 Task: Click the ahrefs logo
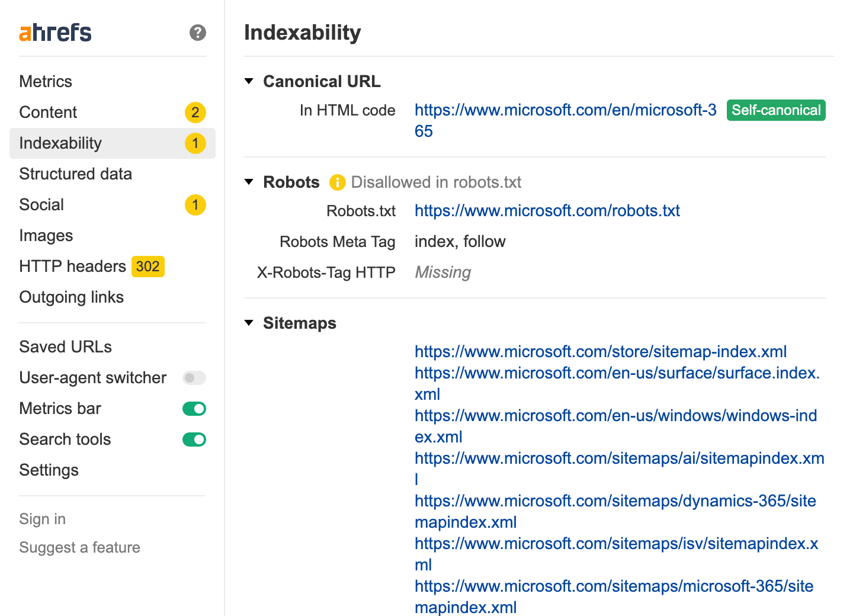(x=55, y=33)
